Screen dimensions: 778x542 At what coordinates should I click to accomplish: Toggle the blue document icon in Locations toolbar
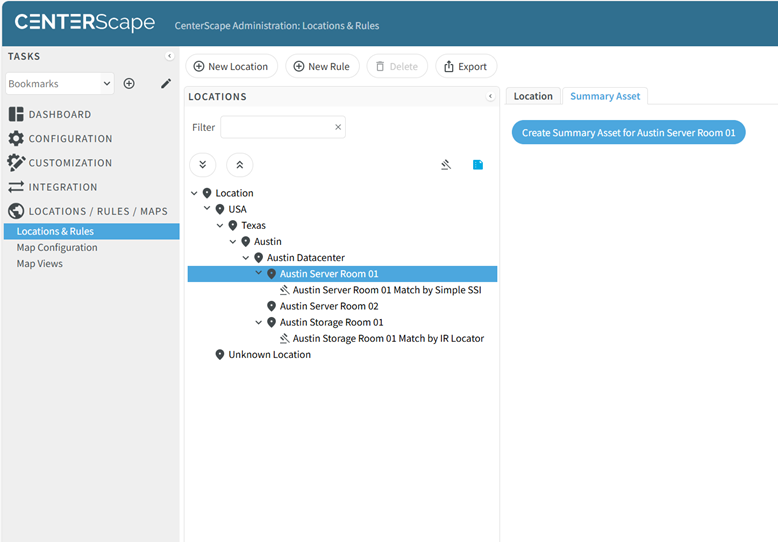pos(478,165)
